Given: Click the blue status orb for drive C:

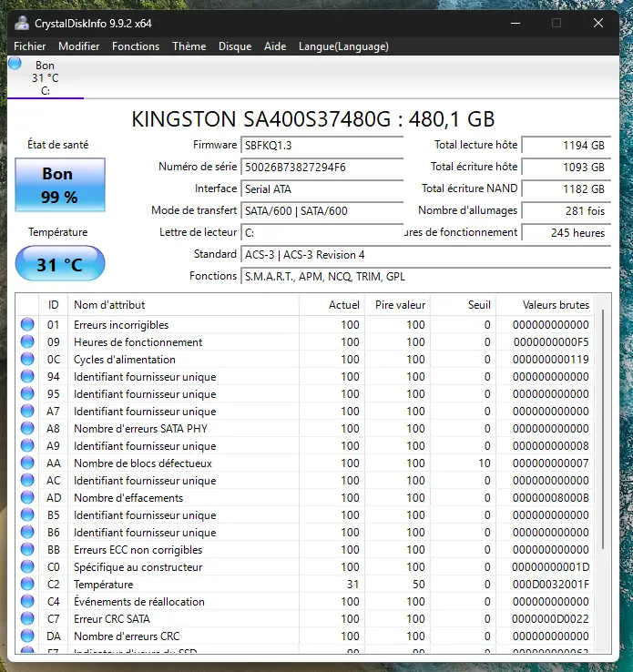Looking at the screenshot, I should 15,64.
